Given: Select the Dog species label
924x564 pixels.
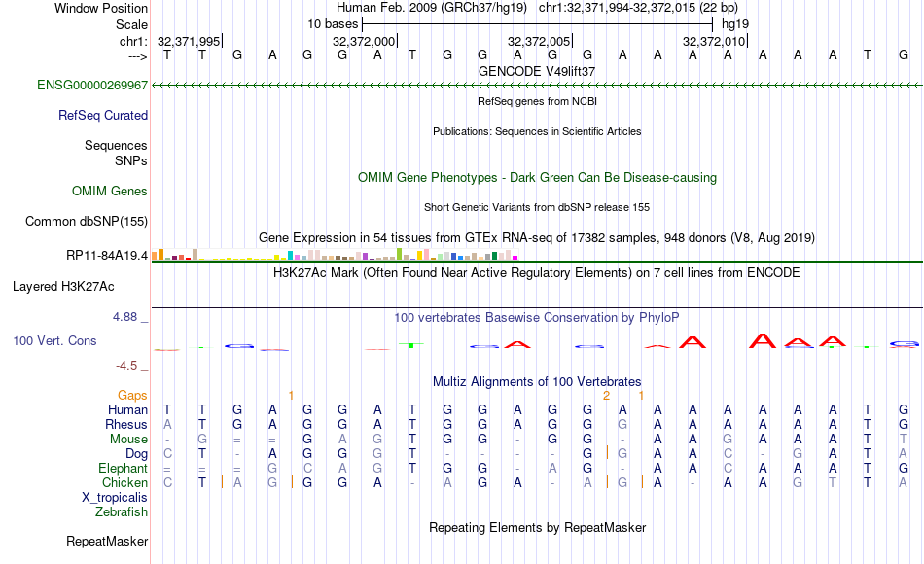Looking at the screenshot, I should 136,454.
